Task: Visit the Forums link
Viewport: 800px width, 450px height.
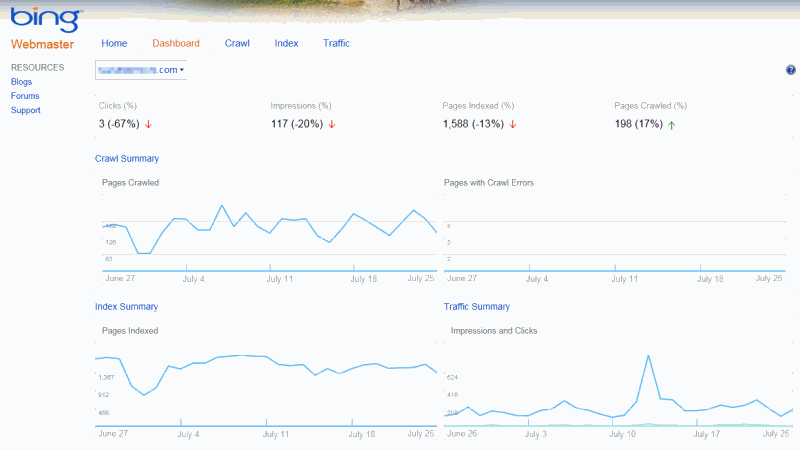Action: pyautogui.click(x=25, y=96)
